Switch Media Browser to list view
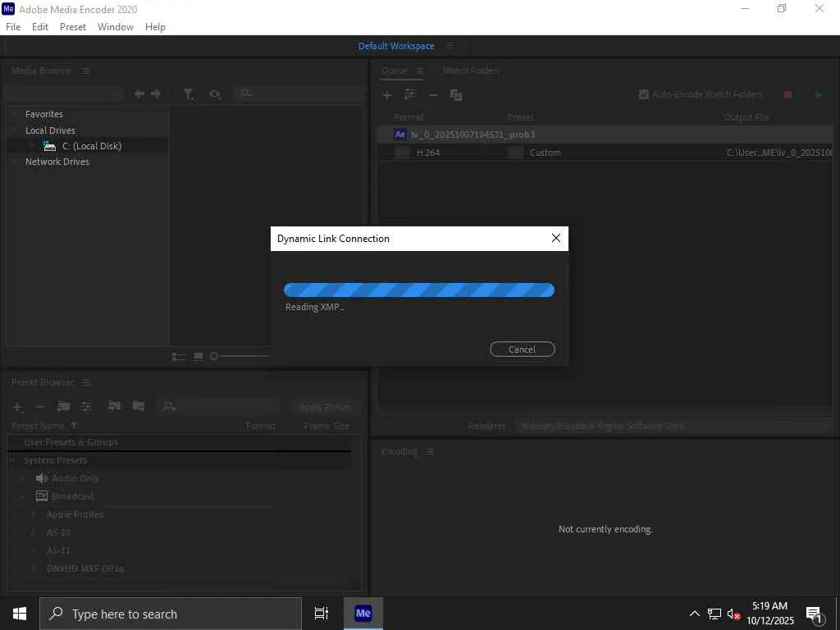840x630 pixels. (x=179, y=357)
